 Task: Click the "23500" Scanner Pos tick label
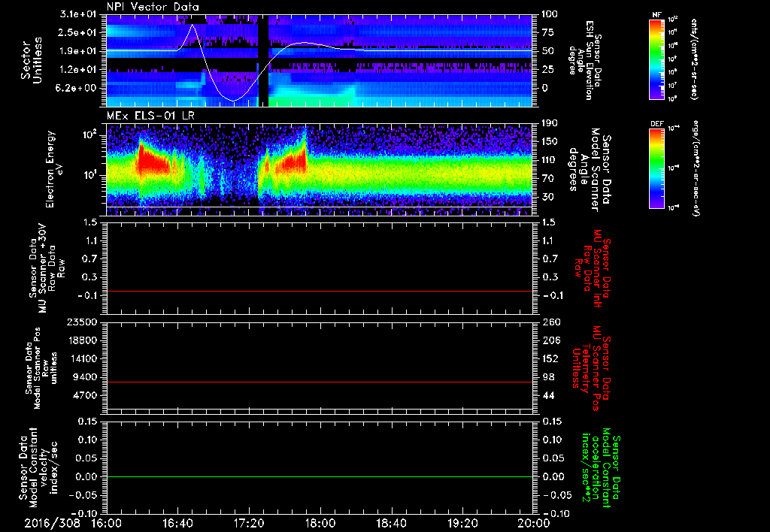click(82, 322)
